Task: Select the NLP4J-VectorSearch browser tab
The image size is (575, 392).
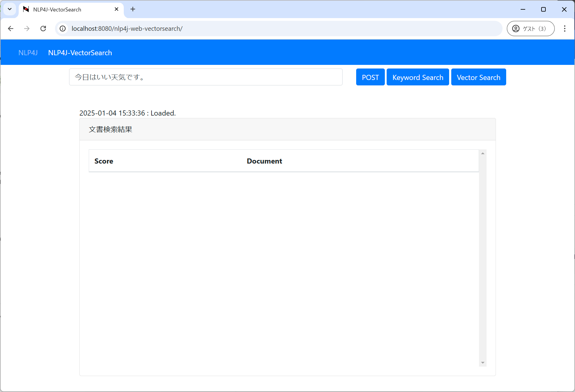Action: 71,9
